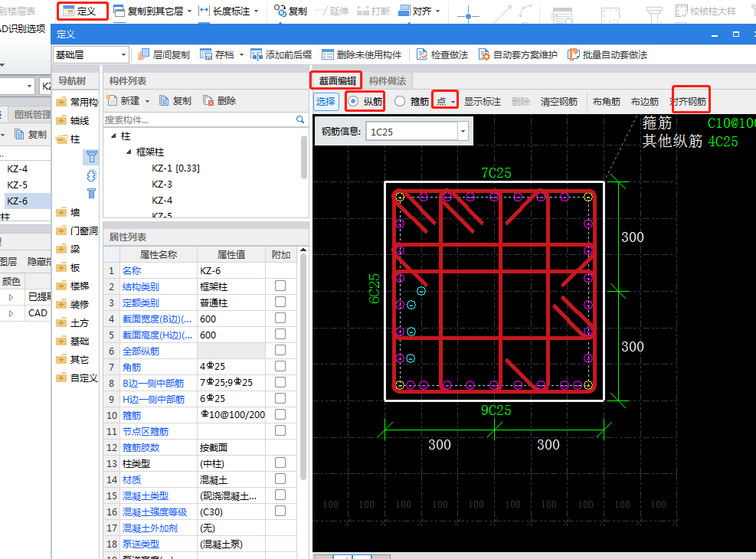The height and width of the screenshot is (559, 756).
Task: Click the 复制到其它层 copy icon
Action: pos(119,11)
